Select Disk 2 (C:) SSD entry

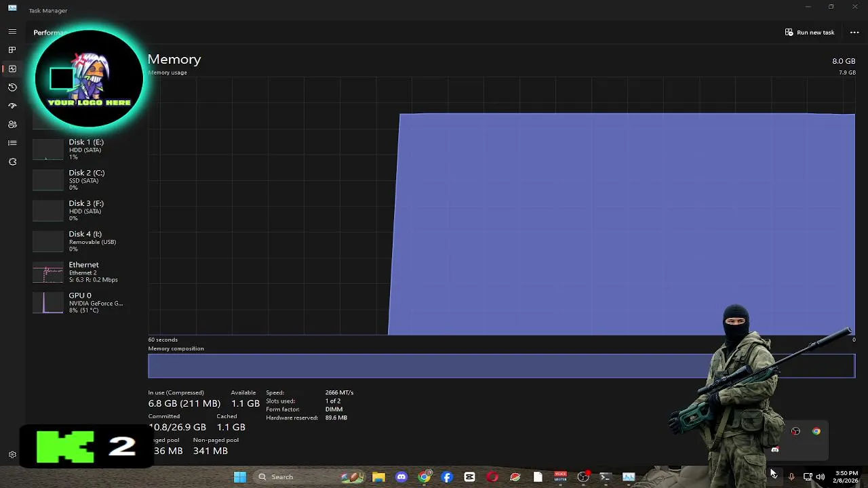coord(85,180)
